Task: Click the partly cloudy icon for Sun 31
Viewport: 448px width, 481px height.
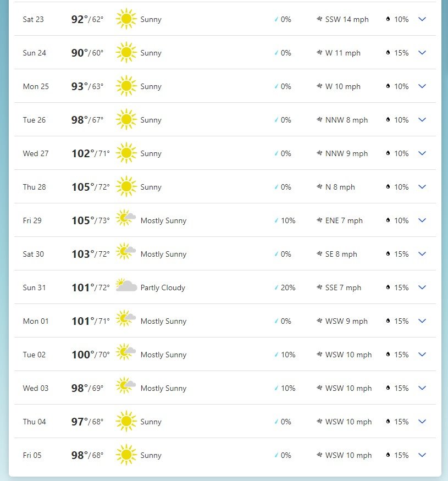Action: point(126,285)
